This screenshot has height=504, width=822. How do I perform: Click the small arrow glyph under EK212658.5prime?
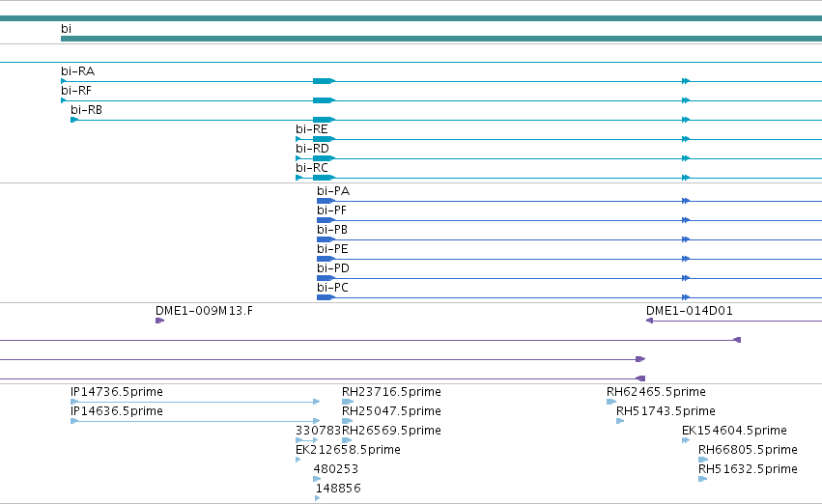click(298, 460)
